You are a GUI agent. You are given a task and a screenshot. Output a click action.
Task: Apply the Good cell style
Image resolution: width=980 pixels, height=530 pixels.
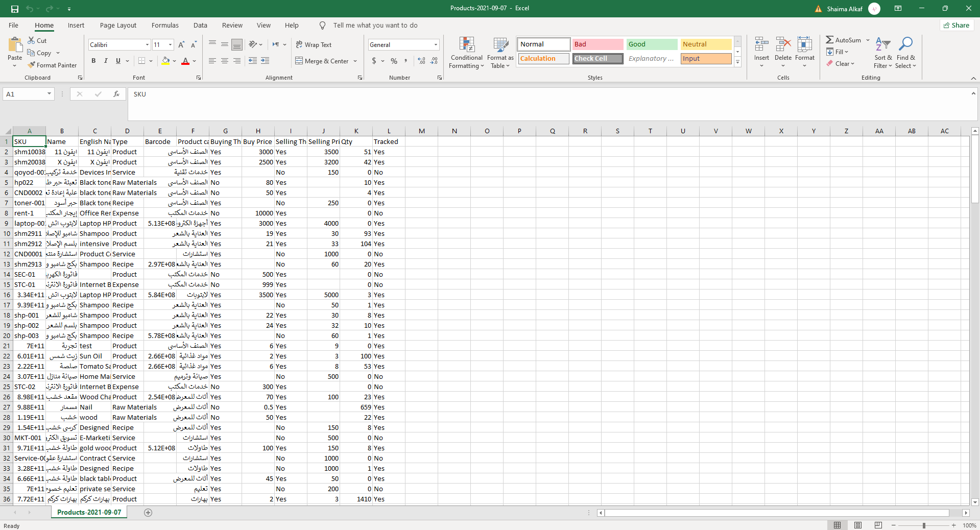pos(652,44)
